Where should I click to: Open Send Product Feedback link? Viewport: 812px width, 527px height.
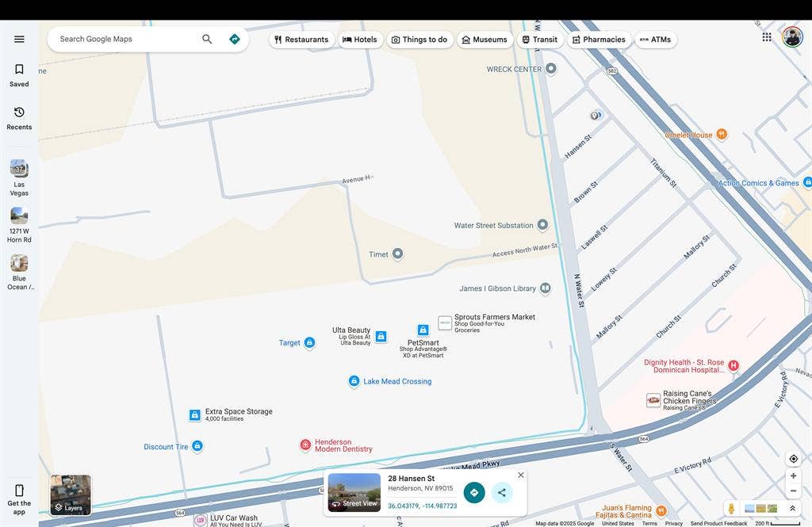[x=718, y=523]
